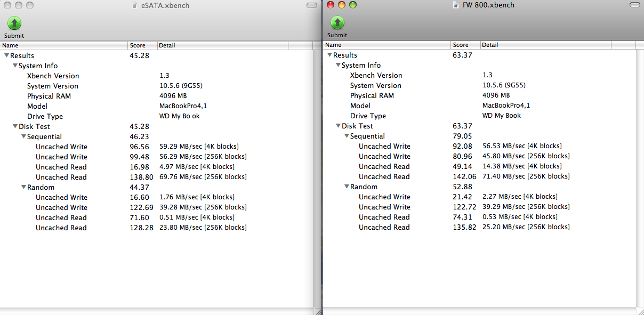This screenshot has height=315, width=644.
Task: Click FW 800 detail 25.20 MB/sec [256K blocks]
Action: [x=526, y=227]
